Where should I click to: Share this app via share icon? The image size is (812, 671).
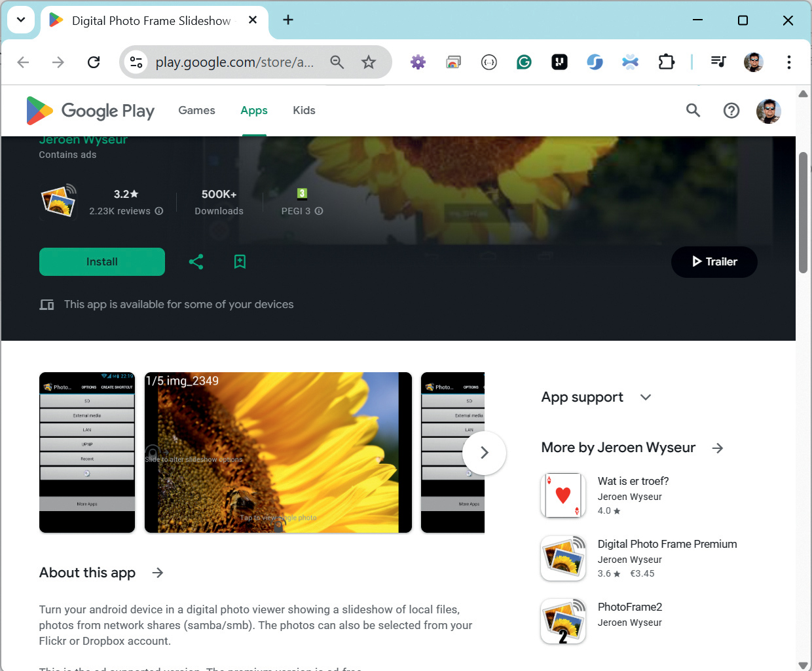tap(196, 262)
